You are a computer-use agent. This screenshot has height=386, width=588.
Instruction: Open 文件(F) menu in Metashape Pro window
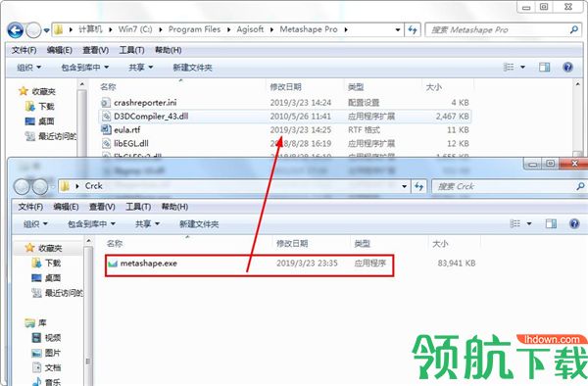24,50
